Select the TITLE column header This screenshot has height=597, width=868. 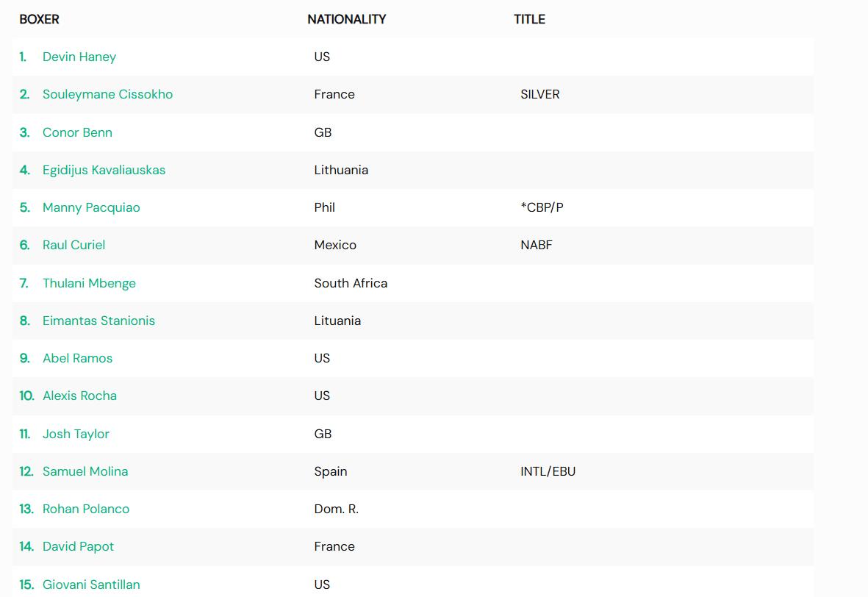[529, 19]
